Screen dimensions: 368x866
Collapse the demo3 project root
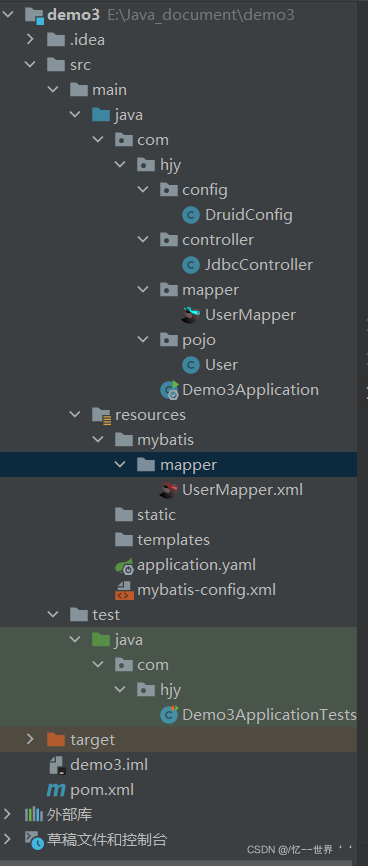[x=8, y=15]
